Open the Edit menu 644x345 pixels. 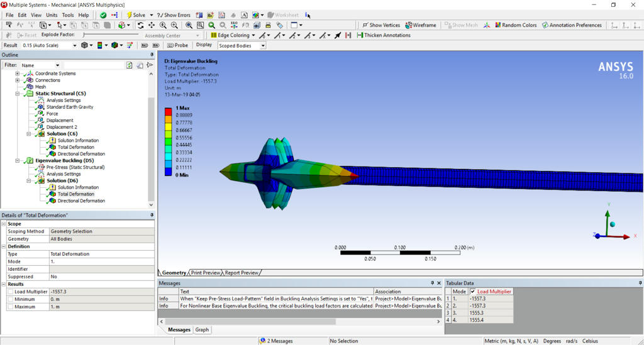point(22,15)
